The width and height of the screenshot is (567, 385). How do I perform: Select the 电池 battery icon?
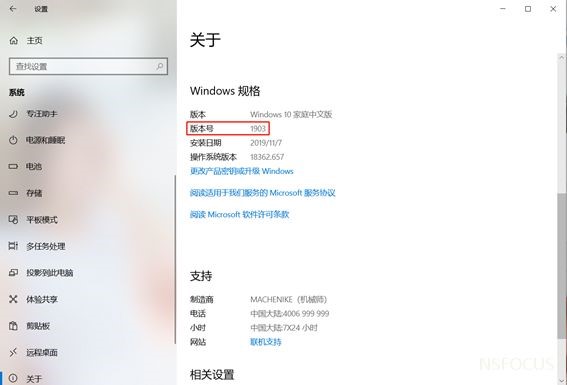click(x=13, y=167)
